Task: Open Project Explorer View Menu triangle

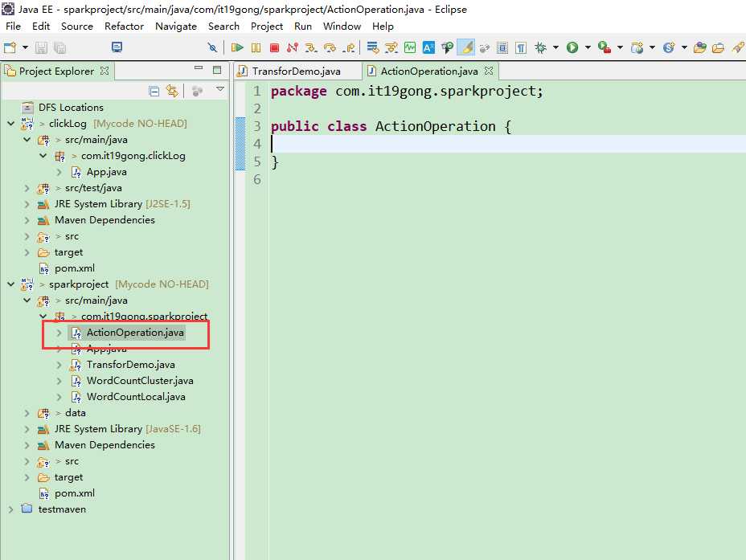Action: click(219, 89)
